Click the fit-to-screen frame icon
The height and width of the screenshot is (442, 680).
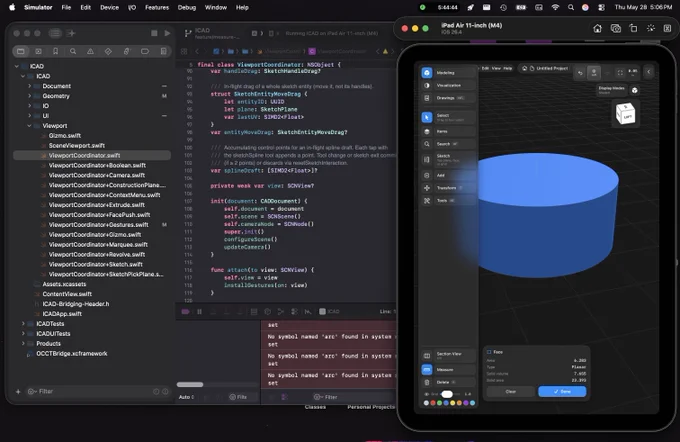pos(620,73)
